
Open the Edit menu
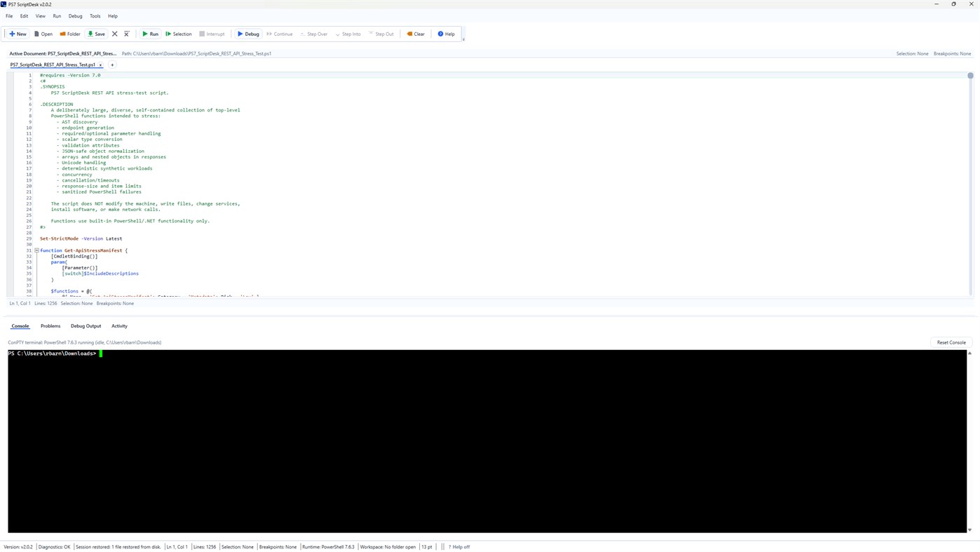[24, 16]
